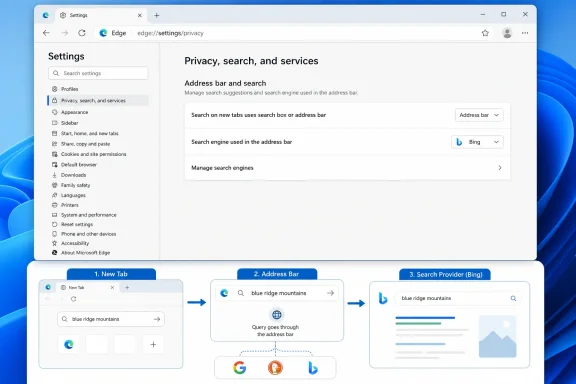Click the Edge logo in the address bar
This screenshot has width=576, height=384.
[103, 33]
